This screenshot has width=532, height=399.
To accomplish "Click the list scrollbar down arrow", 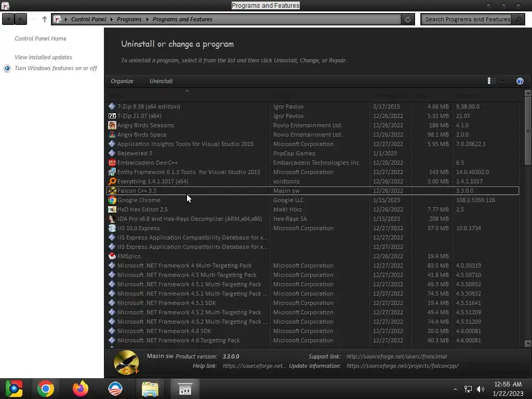I will 528,343.
